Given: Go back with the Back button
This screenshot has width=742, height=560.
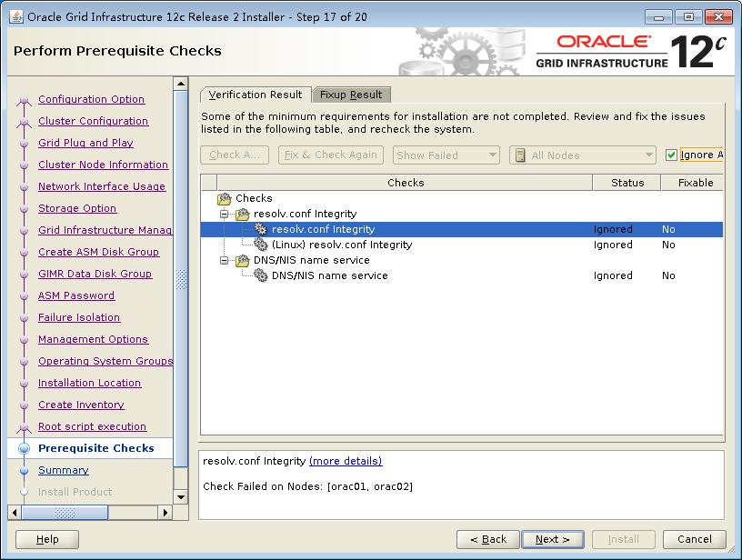Looking at the screenshot, I should 488,539.
